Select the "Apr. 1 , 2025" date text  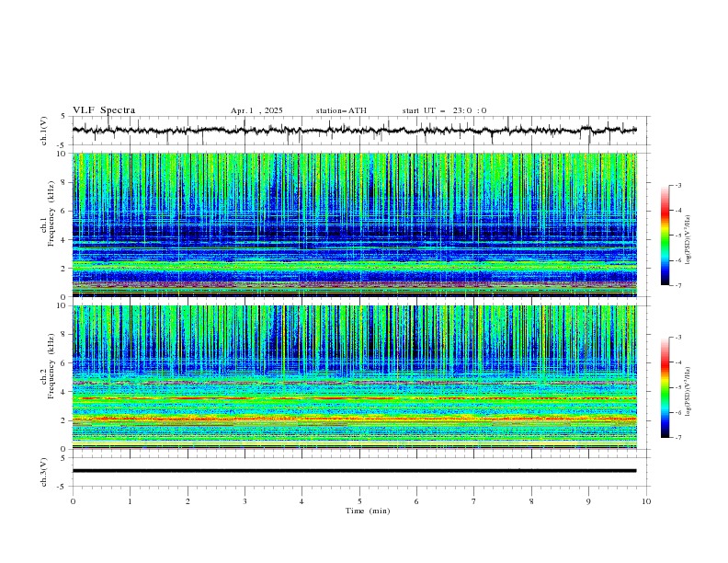[x=256, y=110]
